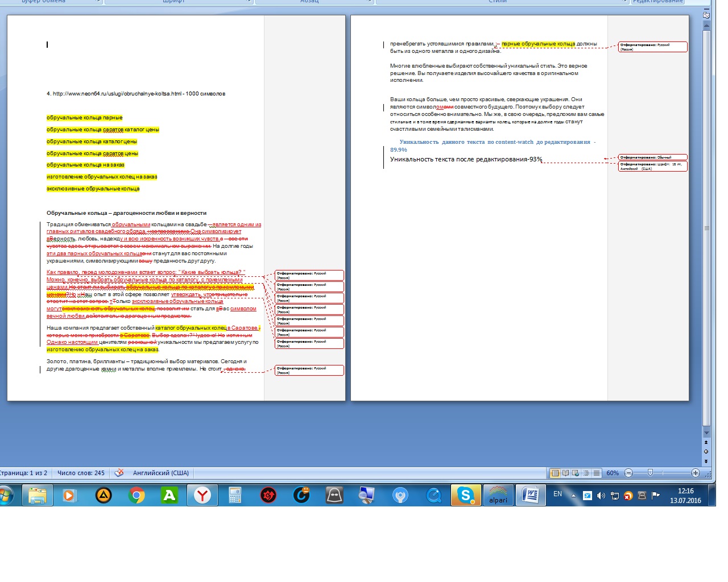Screen dimensions: 728x582
Task: Open the zoom dialog via 60% label
Action: click(x=613, y=473)
